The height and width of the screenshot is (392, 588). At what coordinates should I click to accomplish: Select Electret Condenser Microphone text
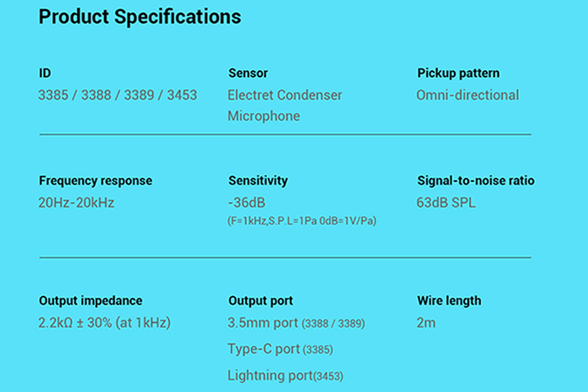point(285,105)
